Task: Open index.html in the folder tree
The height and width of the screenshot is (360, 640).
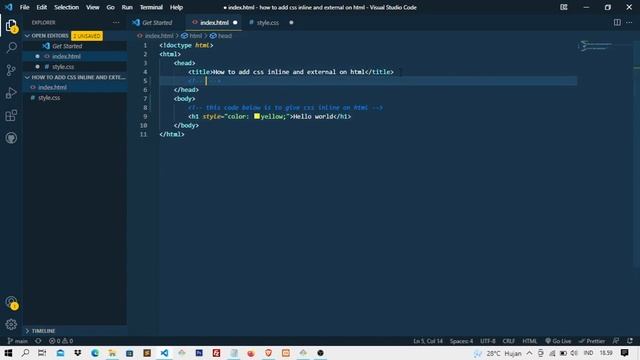Action: tap(75, 87)
